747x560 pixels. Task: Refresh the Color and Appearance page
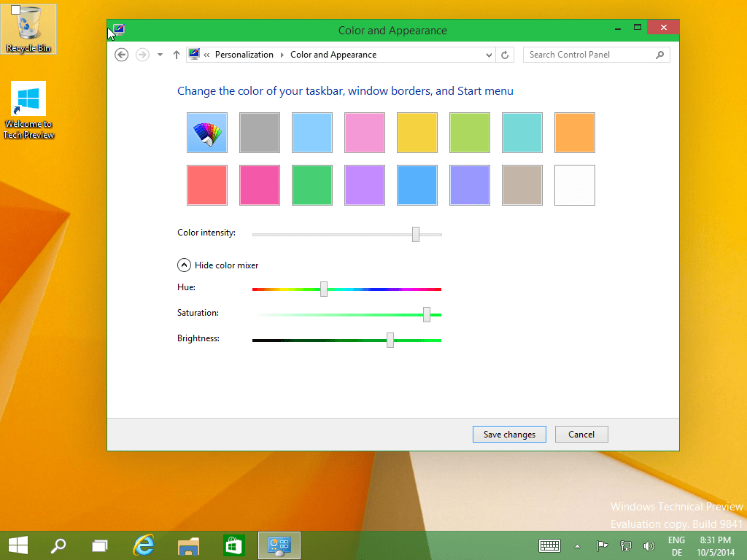point(506,55)
